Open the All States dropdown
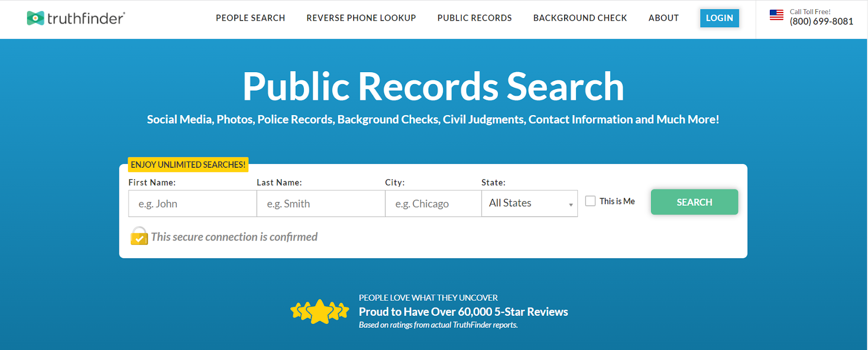The height and width of the screenshot is (350, 868). click(529, 203)
